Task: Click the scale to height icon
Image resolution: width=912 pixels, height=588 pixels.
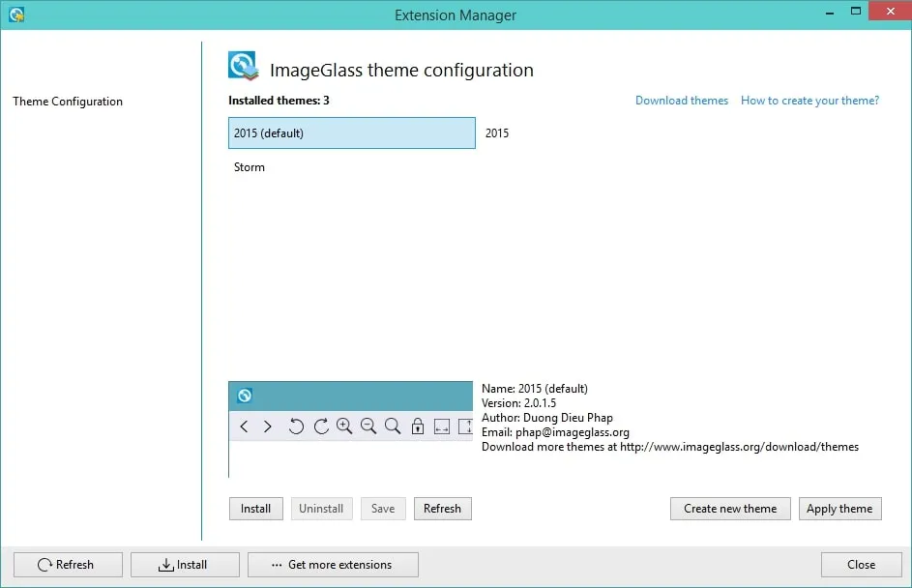Action: coord(465,426)
